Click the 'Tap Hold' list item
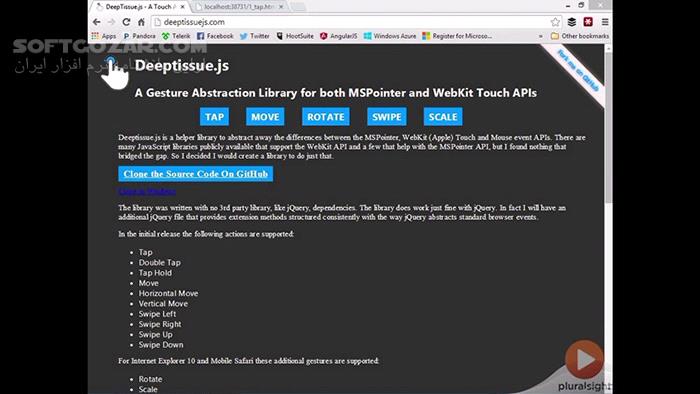This screenshot has width=700, height=394. click(x=155, y=273)
